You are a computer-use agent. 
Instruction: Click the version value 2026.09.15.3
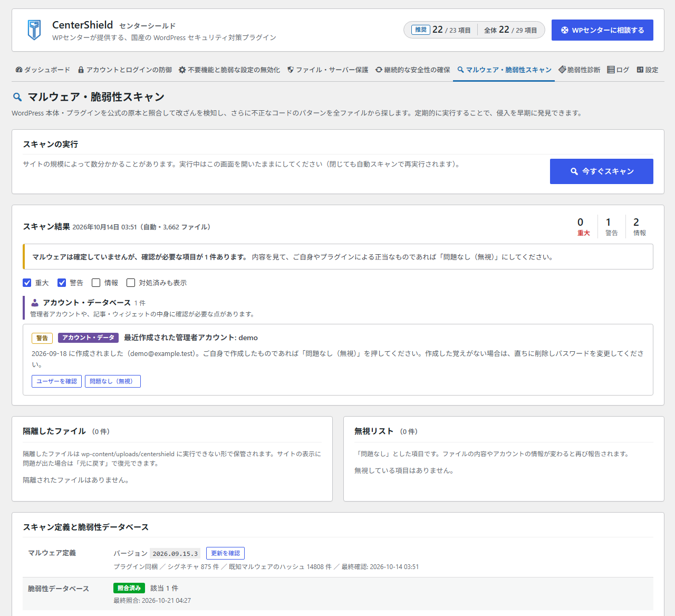(x=175, y=553)
